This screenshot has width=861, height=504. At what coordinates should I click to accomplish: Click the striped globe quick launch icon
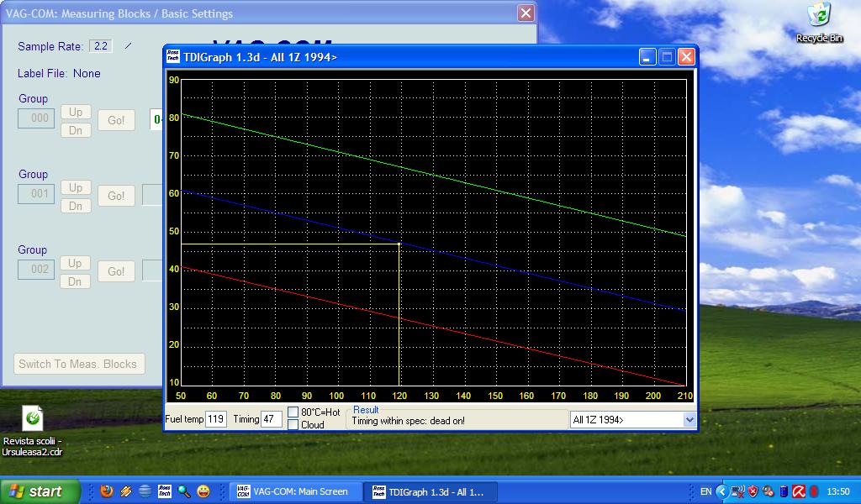(x=145, y=491)
